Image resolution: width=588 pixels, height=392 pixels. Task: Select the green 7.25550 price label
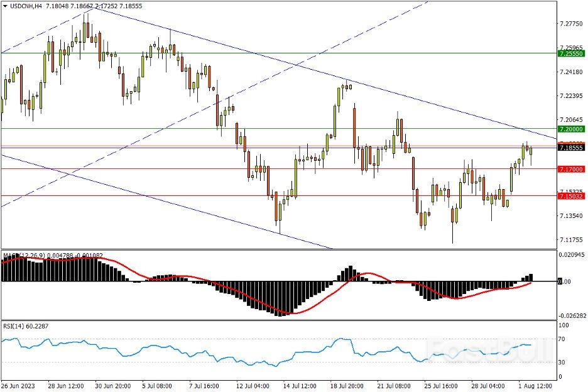(571, 54)
